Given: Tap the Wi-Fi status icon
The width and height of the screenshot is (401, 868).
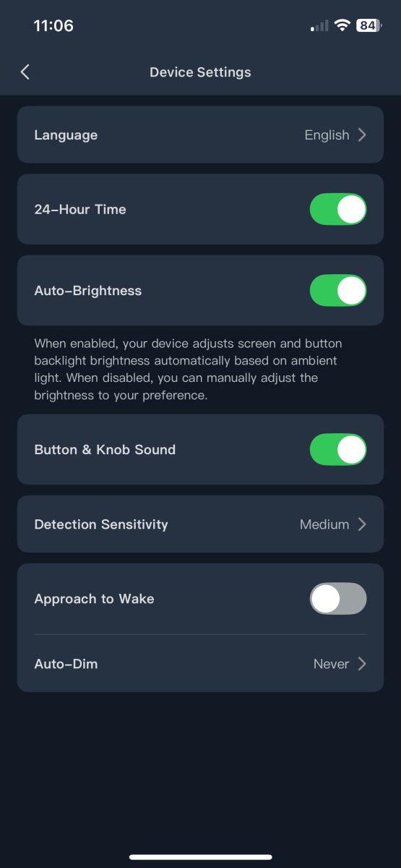Looking at the screenshot, I should pyautogui.click(x=342, y=25).
